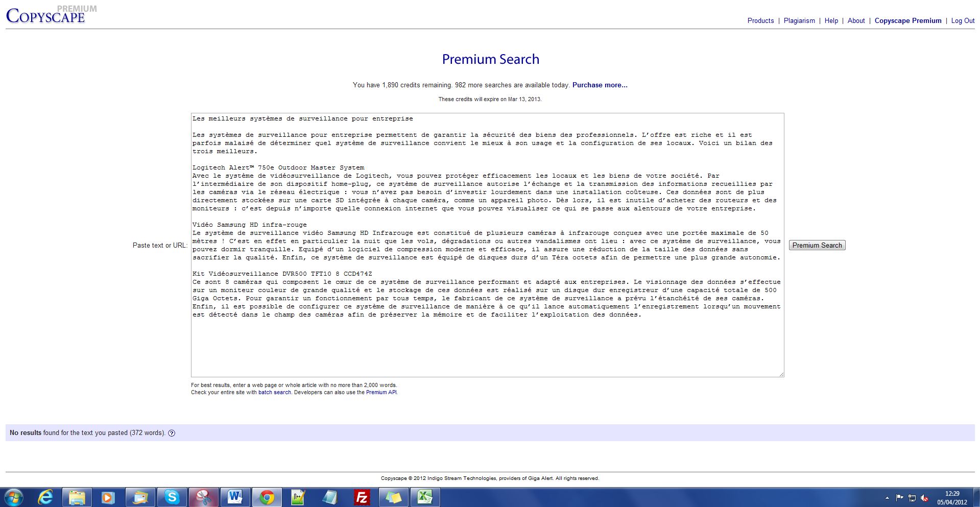Open FileZilla from the taskbar

(x=362, y=497)
